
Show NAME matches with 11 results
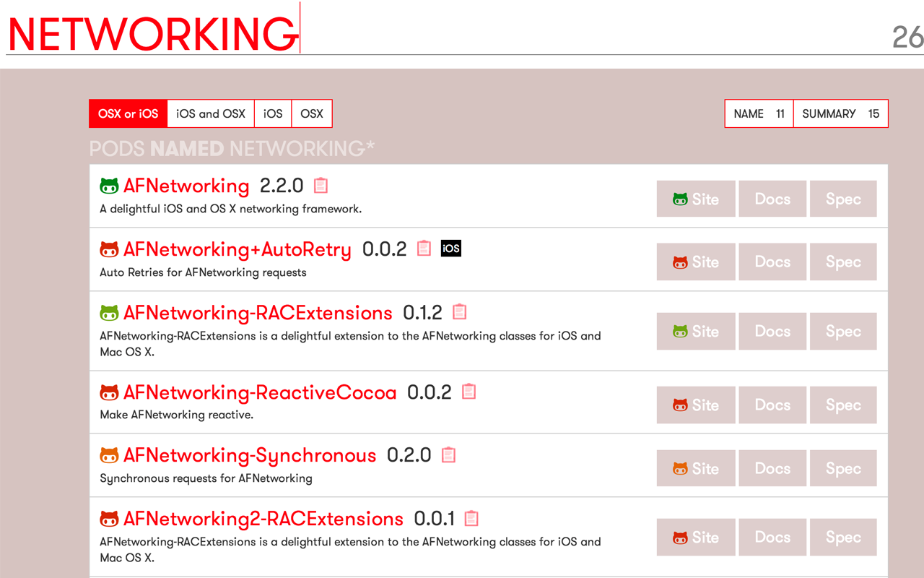(x=759, y=113)
